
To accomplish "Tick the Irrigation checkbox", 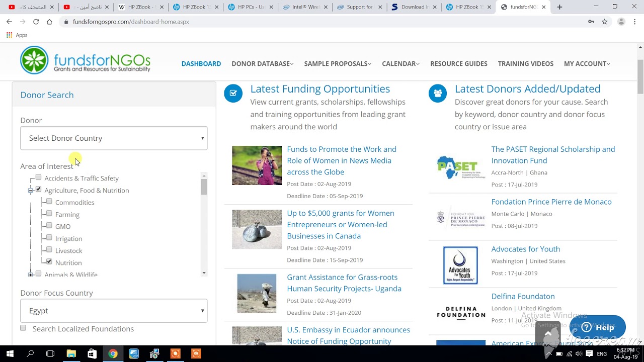I will [49, 238].
